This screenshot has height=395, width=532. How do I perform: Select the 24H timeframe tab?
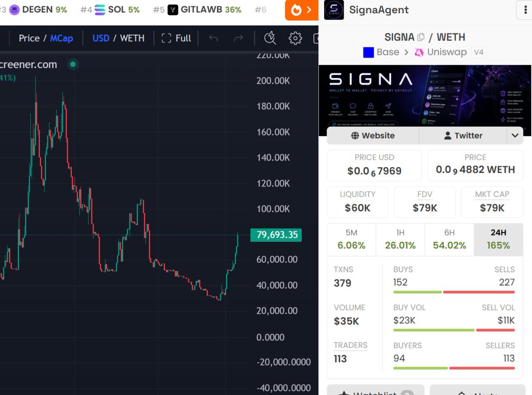[498, 240]
